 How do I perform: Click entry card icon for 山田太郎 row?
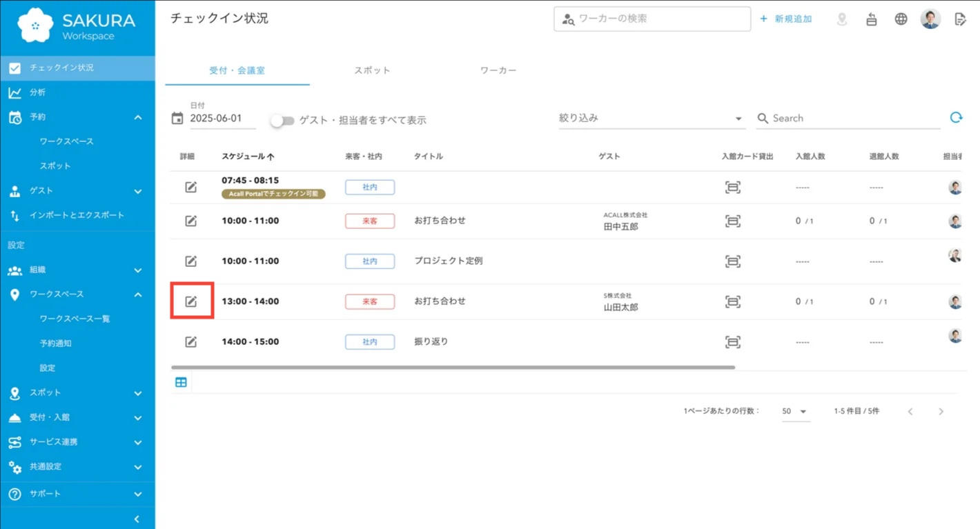coord(733,301)
